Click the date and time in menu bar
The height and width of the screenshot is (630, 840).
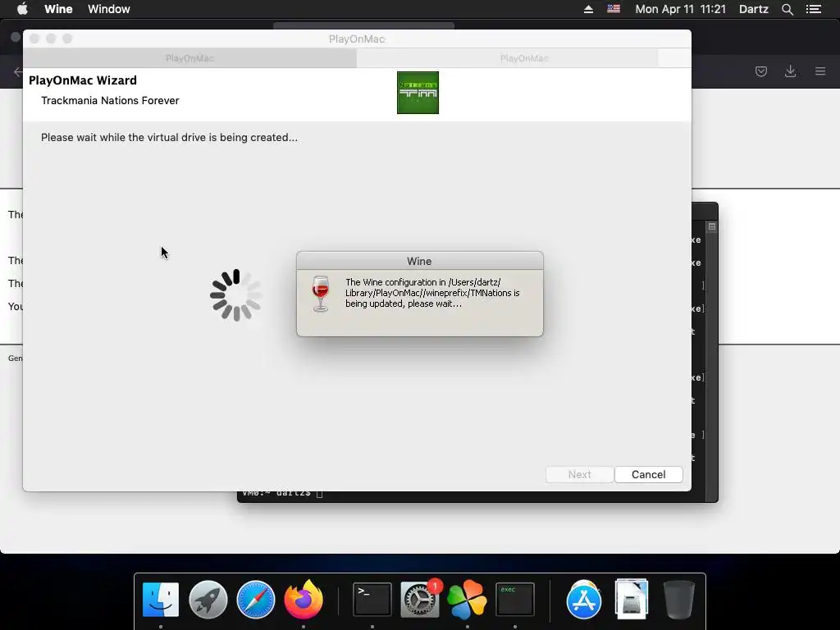[680, 9]
